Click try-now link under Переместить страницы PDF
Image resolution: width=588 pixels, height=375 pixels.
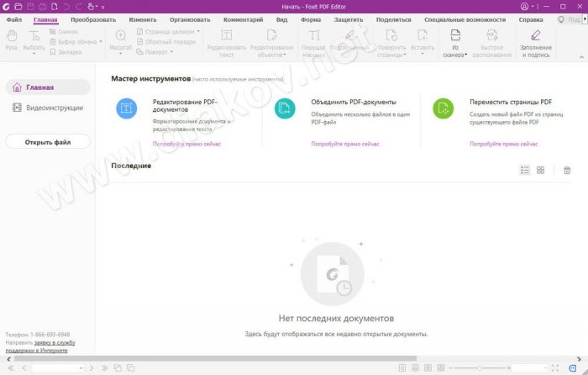(x=504, y=144)
